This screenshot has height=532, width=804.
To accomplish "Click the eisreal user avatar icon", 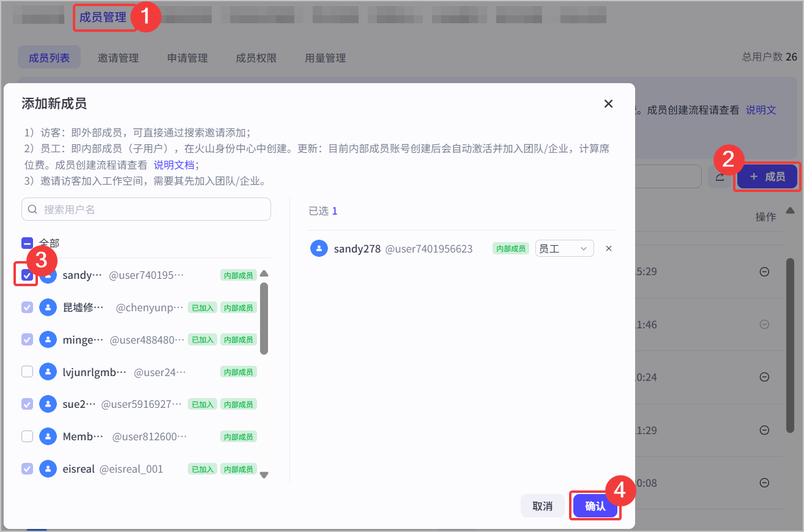I will point(48,469).
